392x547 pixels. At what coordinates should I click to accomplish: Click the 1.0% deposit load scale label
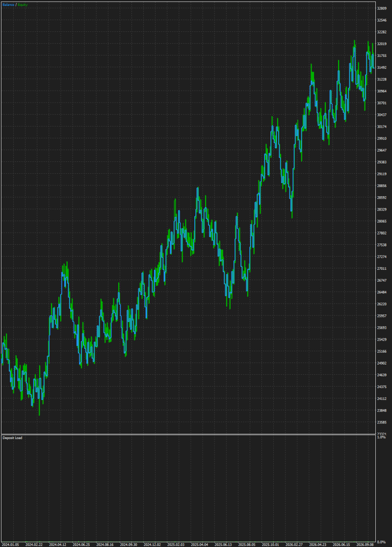381,438
